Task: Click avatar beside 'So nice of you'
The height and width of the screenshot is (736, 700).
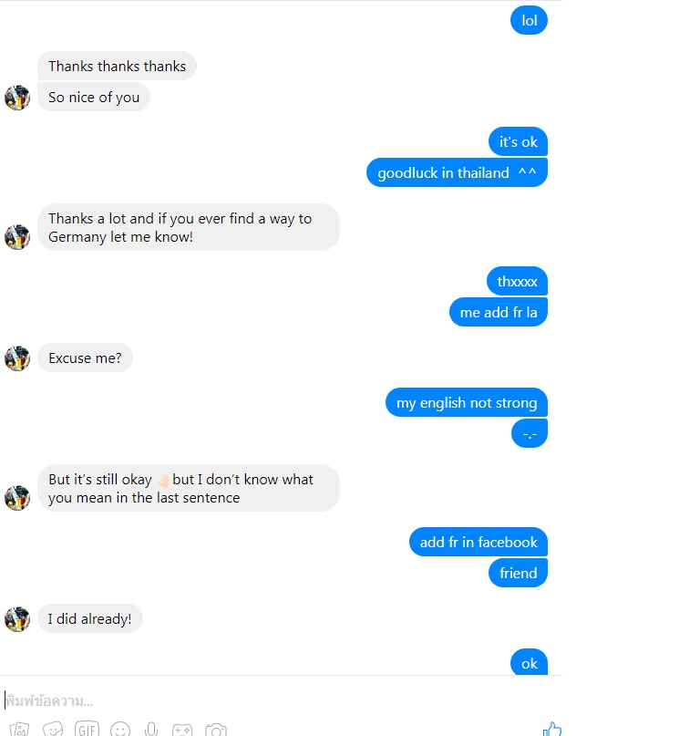Action: tap(17, 98)
